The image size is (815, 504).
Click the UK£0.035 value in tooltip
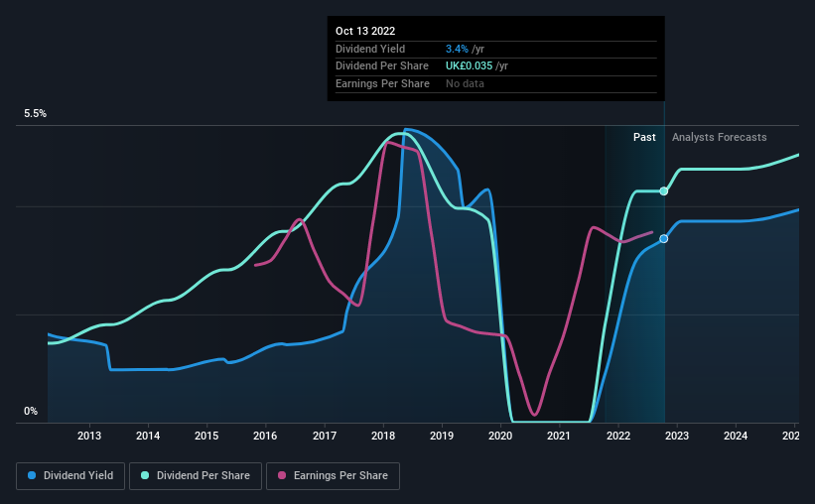[x=469, y=66]
